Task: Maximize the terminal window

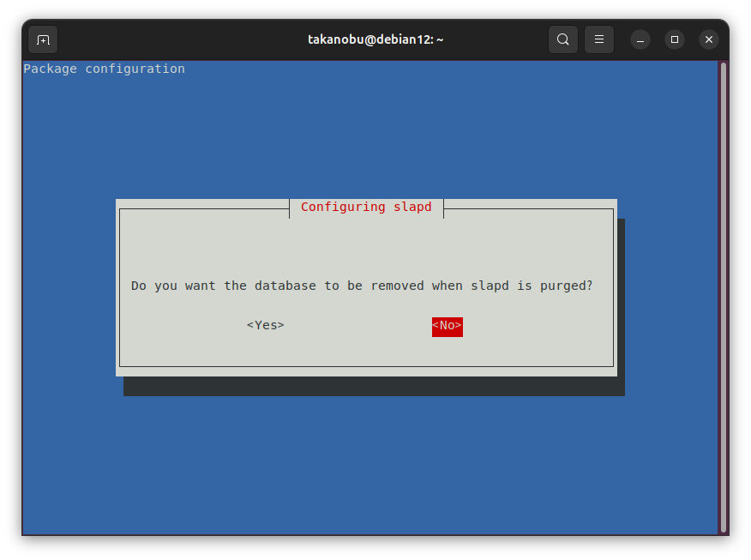Action: (675, 39)
